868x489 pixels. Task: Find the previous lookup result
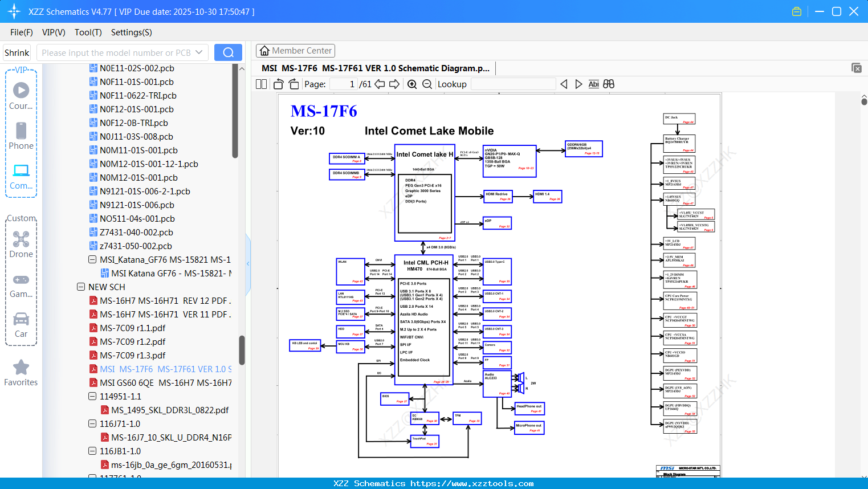tap(564, 84)
